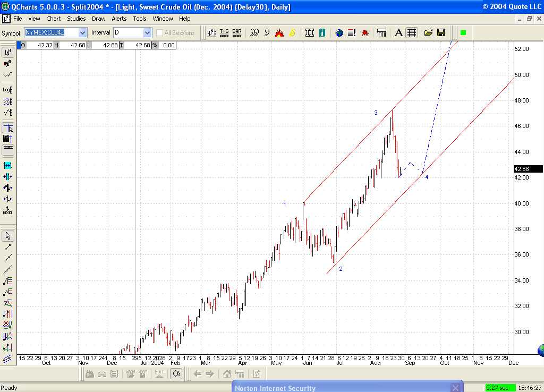The image size is (544, 392).
Task: Open the BAR data toolbar button
Action: (237, 32)
